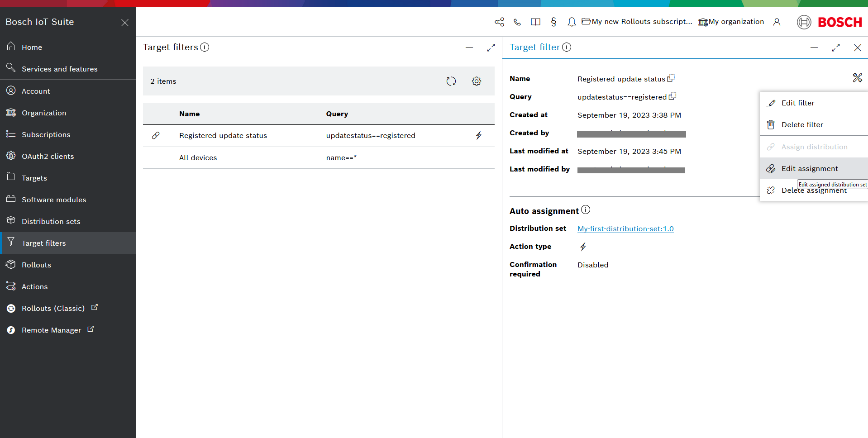868x438 pixels.
Task: Navigate to Rollouts in the sidebar
Action: (x=36, y=265)
